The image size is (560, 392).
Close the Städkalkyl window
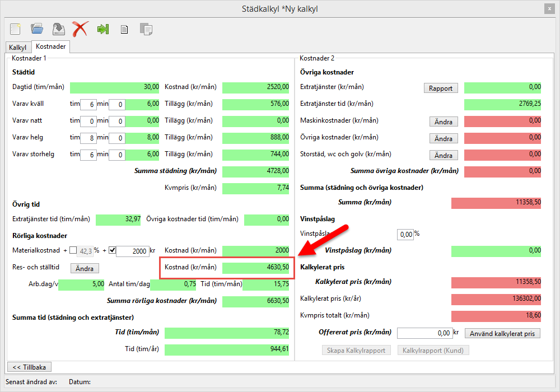[548, 9]
